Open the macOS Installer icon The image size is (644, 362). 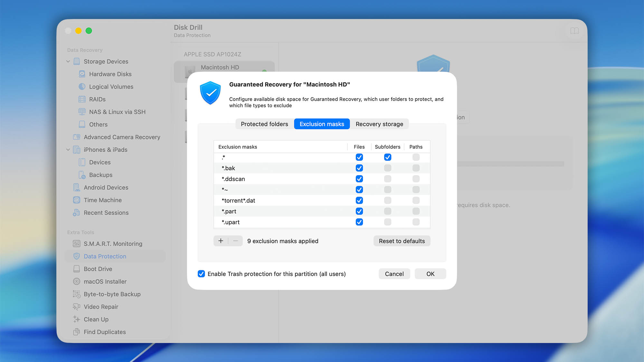click(77, 281)
